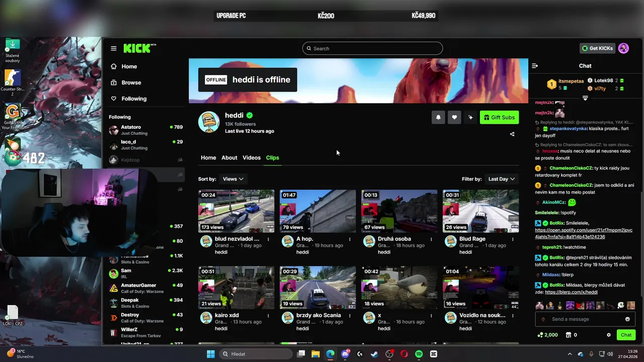Image resolution: width=644 pixels, height=362 pixels.
Task: Show hidden system tray icons chevron
Action: pyautogui.click(x=570, y=354)
